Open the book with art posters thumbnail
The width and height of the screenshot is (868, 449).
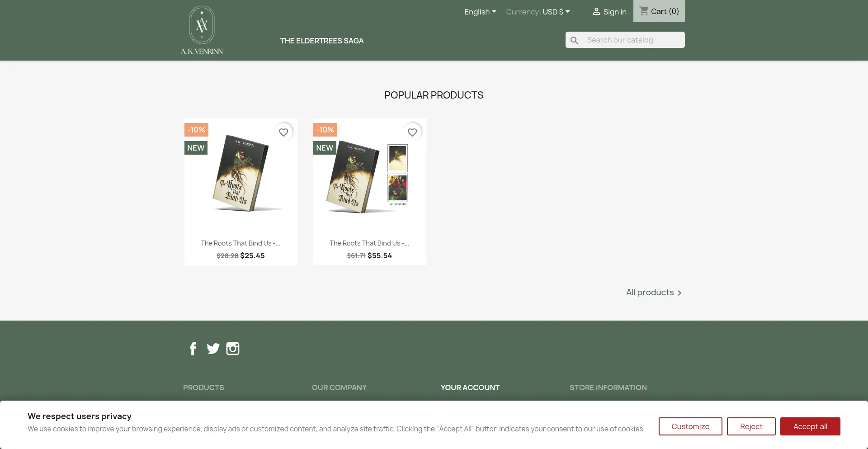tap(370, 176)
